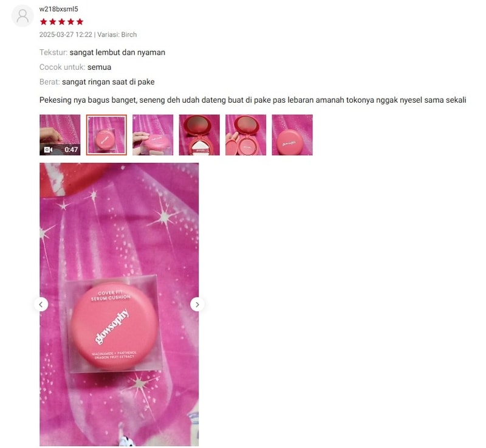
Task: Click the review date 2025-03-27 12:22
Action: pyautogui.click(x=66, y=35)
